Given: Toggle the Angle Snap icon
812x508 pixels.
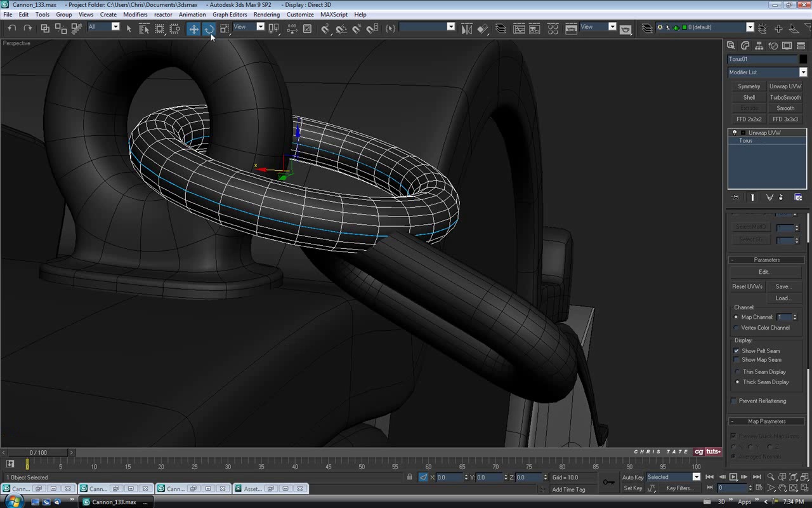Looking at the screenshot, I should (341, 28).
